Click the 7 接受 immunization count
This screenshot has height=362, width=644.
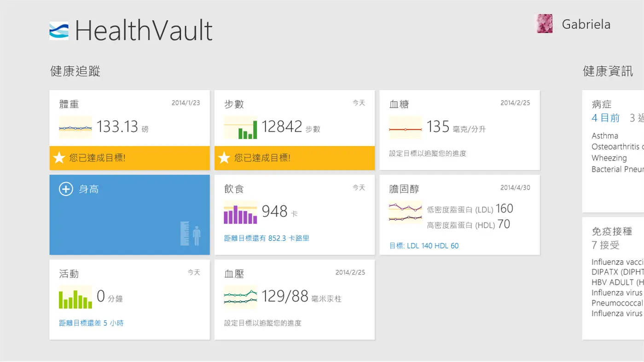pos(606,245)
